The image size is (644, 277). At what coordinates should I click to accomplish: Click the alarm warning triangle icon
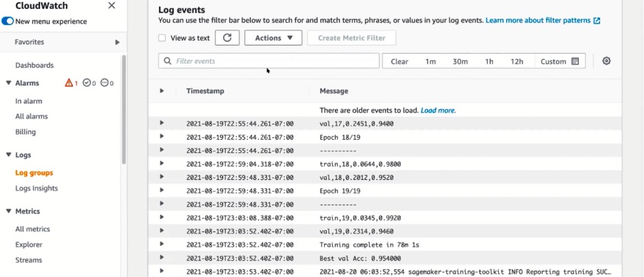click(69, 83)
